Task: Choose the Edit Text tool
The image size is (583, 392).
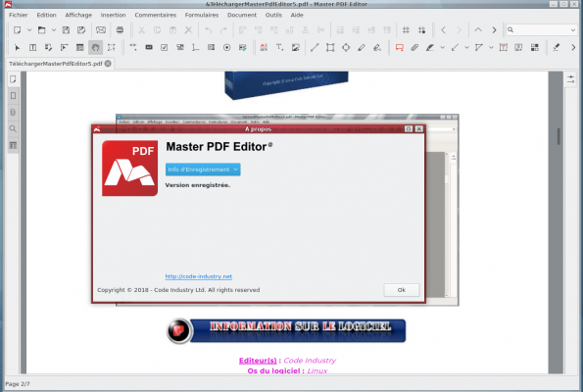Action: point(48,47)
